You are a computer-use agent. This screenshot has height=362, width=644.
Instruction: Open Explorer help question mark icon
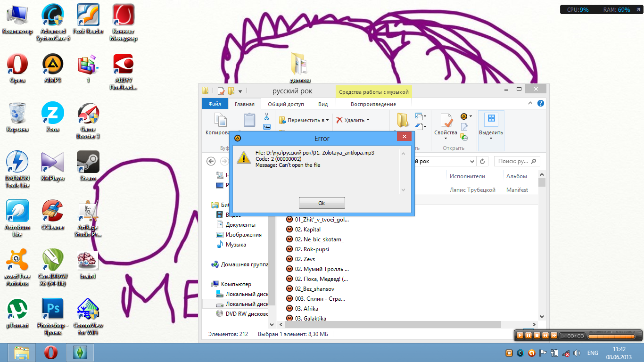coord(541,104)
